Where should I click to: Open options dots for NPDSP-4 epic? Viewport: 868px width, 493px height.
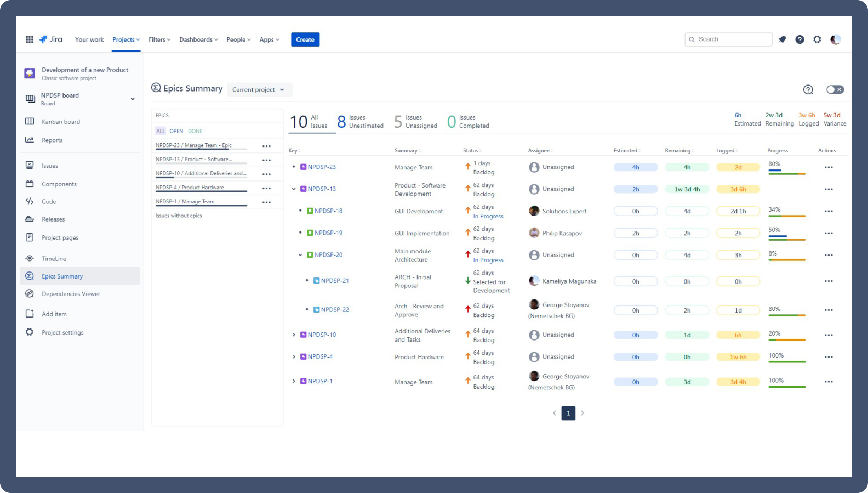[266, 188]
